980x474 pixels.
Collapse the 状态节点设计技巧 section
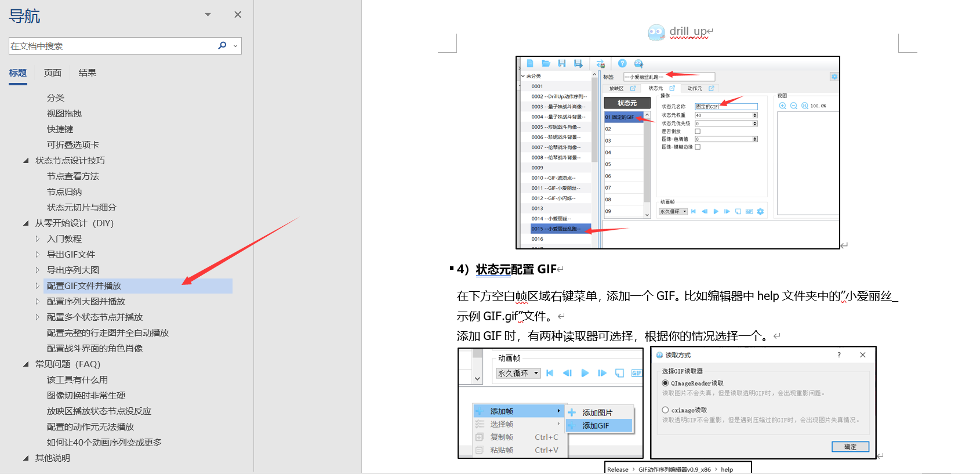coord(26,161)
